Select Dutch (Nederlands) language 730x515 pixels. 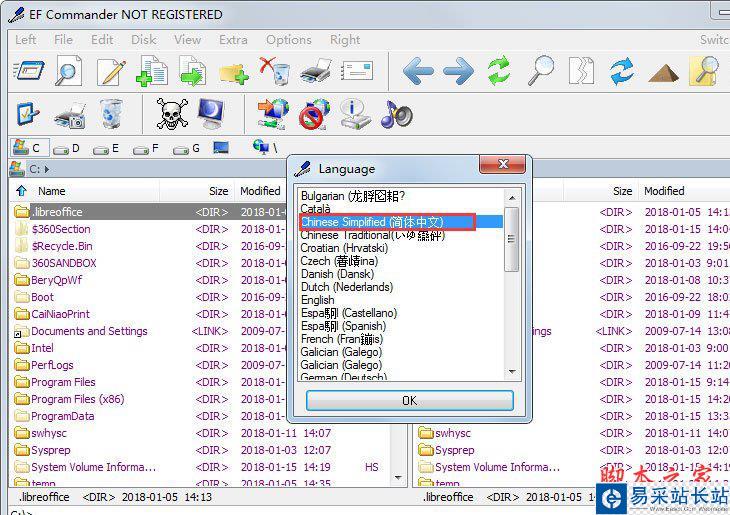pyautogui.click(x=401, y=287)
